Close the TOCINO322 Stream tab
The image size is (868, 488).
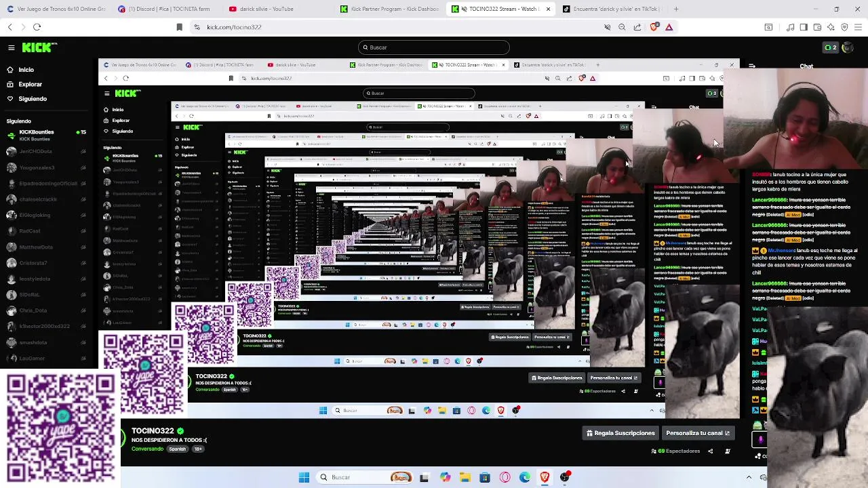click(x=547, y=9)
